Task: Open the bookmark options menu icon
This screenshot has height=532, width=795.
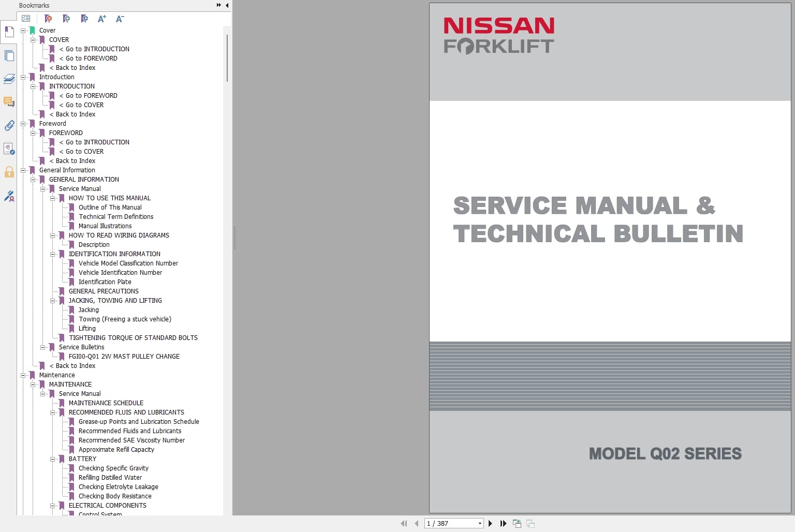Action: click(26, 19)
